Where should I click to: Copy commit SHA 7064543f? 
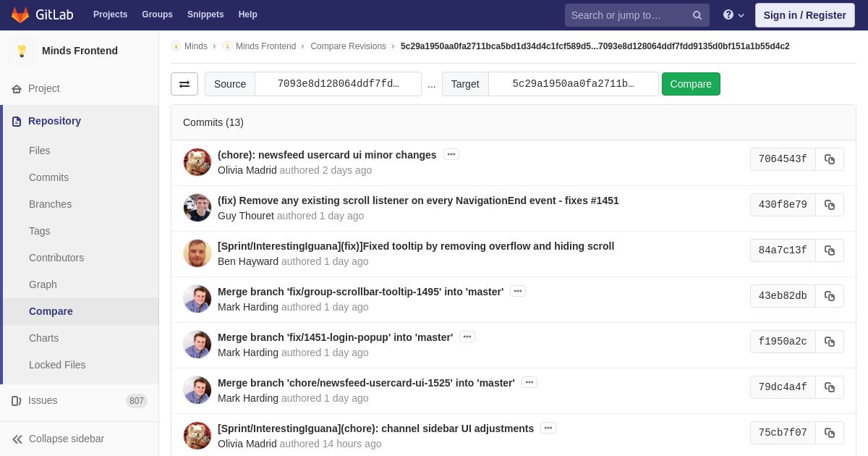coord(830,159)
